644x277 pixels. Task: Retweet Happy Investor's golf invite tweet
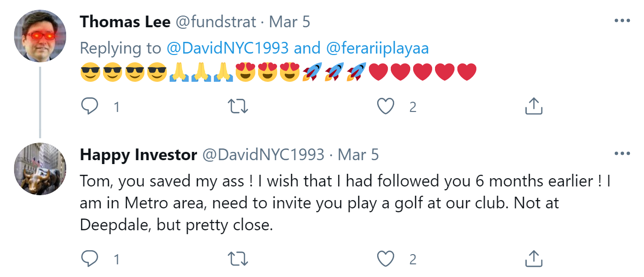[x=238, y=259]
